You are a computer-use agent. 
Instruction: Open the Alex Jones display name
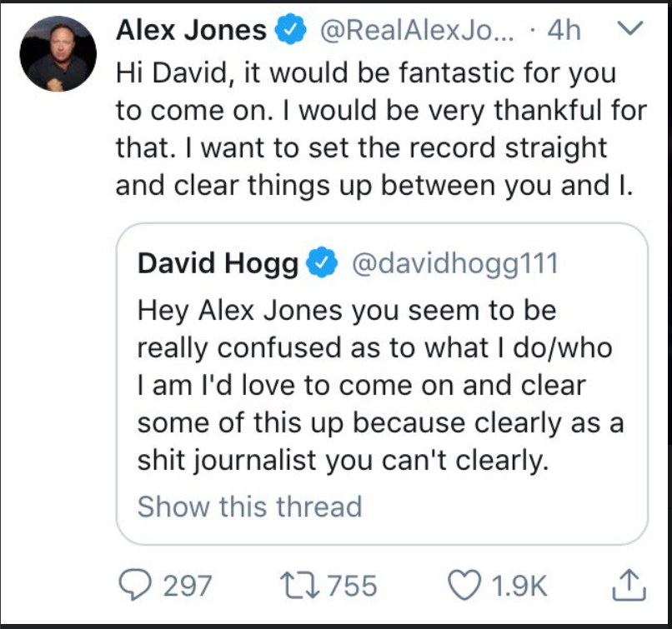tap(191, 30)
